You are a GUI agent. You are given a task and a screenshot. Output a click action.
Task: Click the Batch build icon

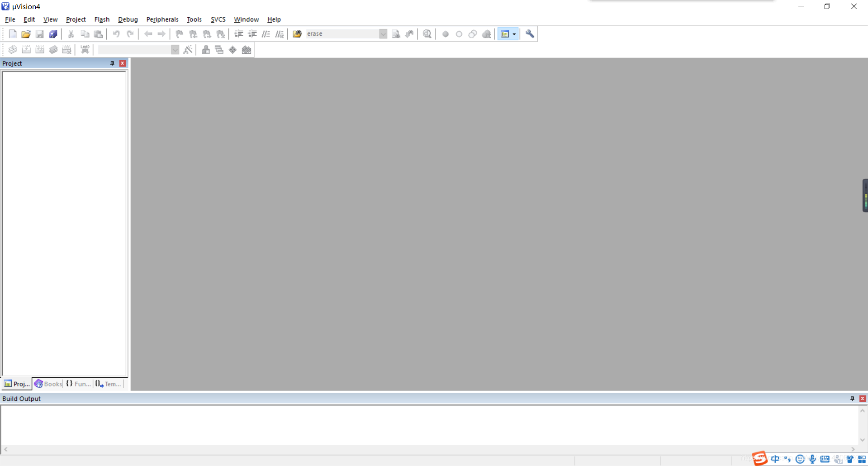(x=53, y=50)
